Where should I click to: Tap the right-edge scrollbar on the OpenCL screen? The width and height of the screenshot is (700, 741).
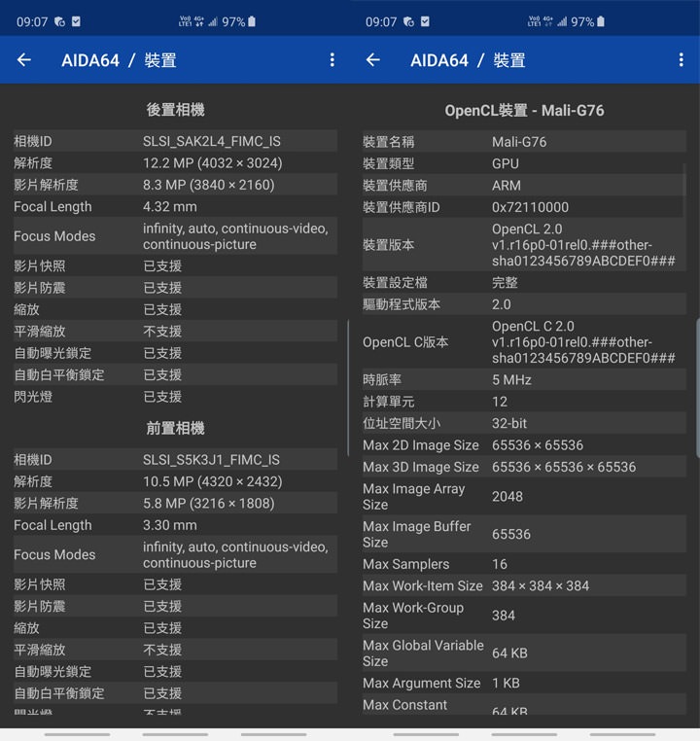click(x=698, y=388)
